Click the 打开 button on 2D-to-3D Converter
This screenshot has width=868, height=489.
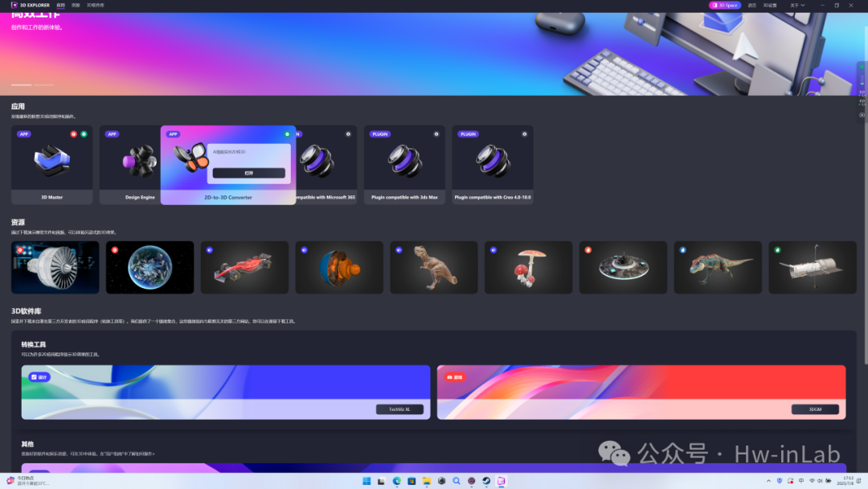[x=248, y=174]
